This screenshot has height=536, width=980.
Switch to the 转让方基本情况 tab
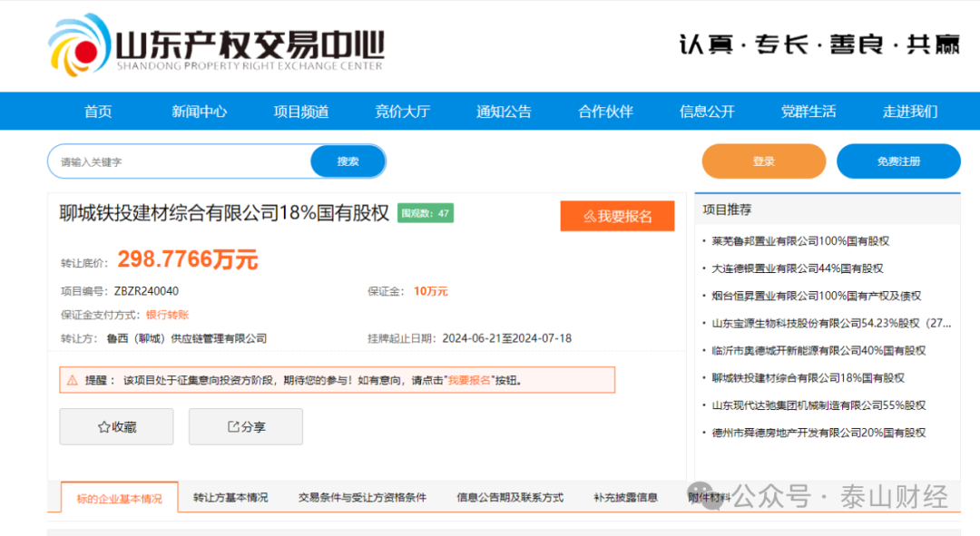230,497
